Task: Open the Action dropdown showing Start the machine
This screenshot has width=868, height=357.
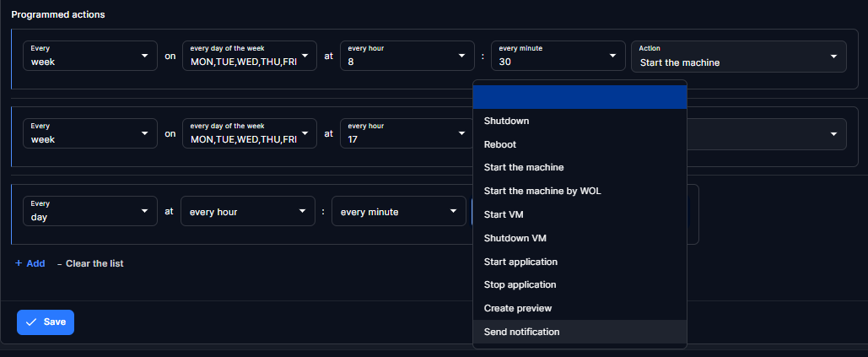Action: [x=739, y=56]
